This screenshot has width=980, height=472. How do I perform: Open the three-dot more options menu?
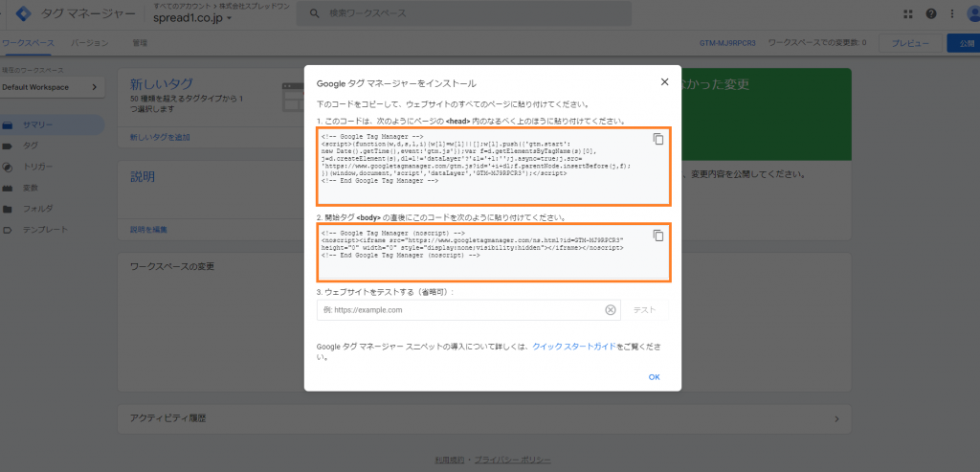(952, 13)
